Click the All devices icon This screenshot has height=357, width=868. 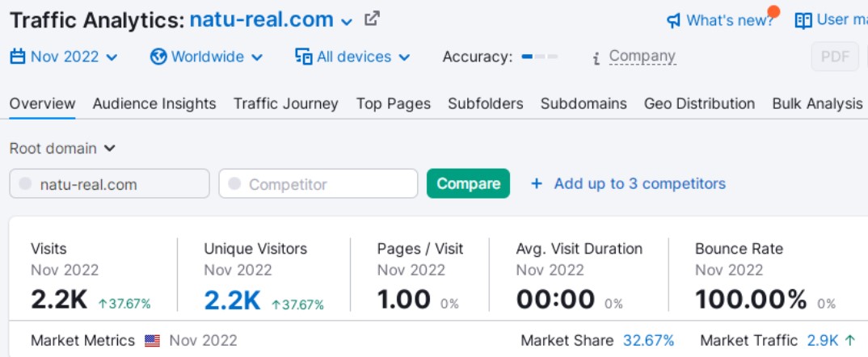303,57
